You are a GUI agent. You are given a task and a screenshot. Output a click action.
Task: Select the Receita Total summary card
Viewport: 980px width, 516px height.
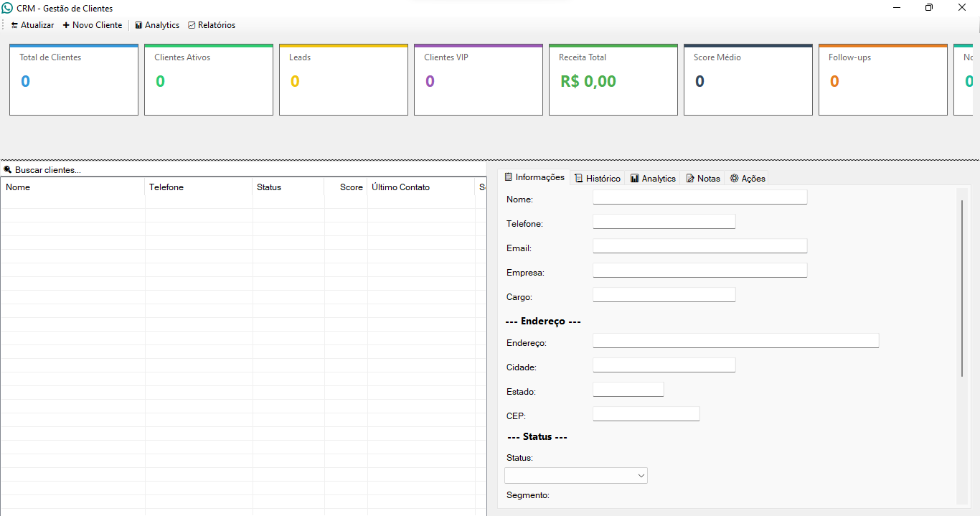click(x=613, y=80)
